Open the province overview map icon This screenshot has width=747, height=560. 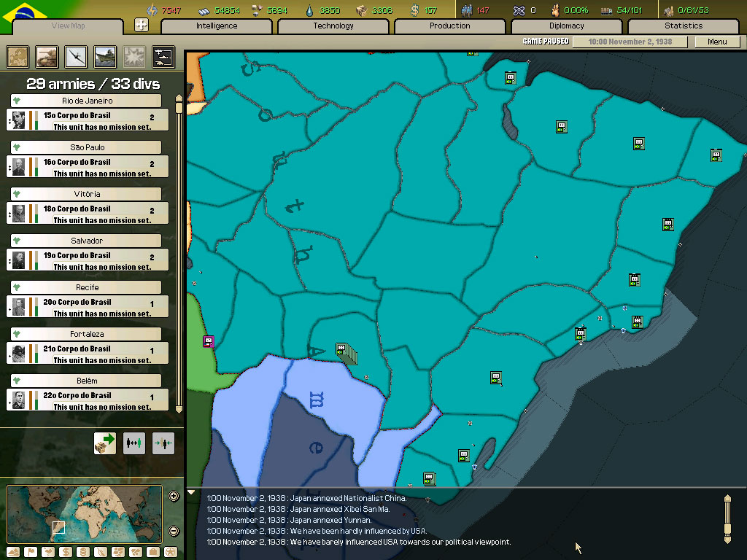18,56
